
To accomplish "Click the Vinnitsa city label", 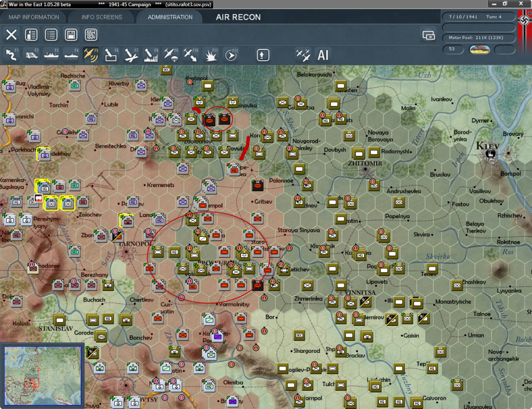I will point(360,292).
